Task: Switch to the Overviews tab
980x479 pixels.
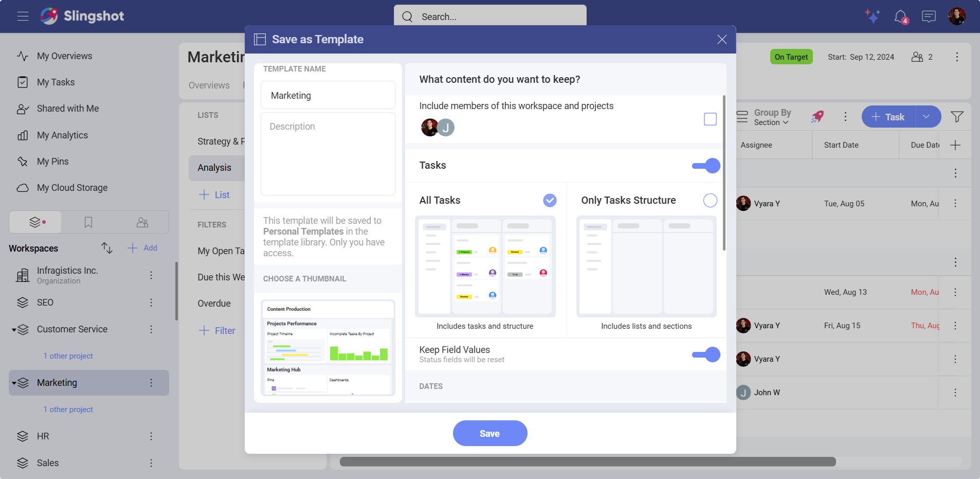Action: [x=208, y=85]
